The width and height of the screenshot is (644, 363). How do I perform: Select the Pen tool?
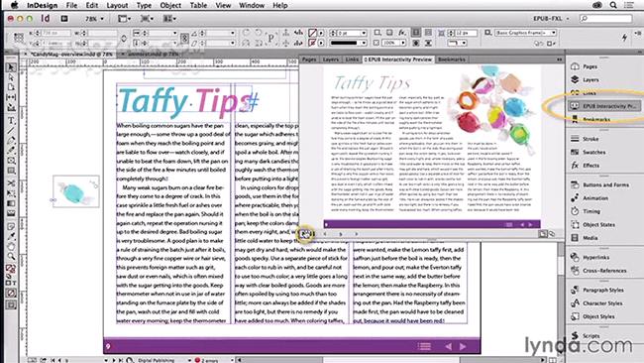11,141
